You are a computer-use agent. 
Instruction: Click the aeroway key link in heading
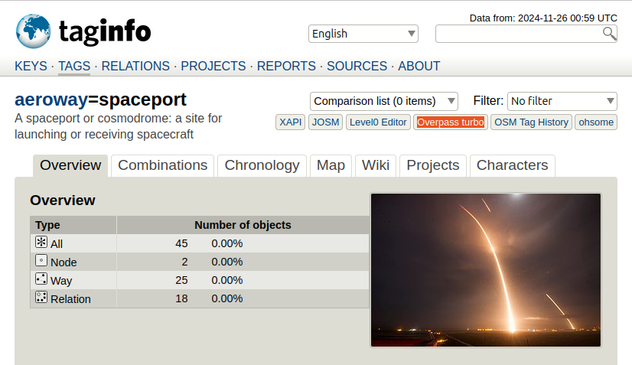tap(51, 100)
